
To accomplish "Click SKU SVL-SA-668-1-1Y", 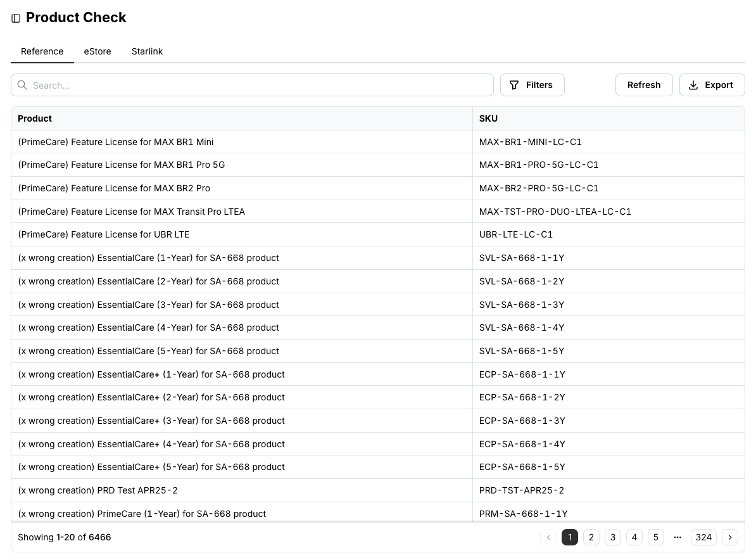I will [522, 258].
